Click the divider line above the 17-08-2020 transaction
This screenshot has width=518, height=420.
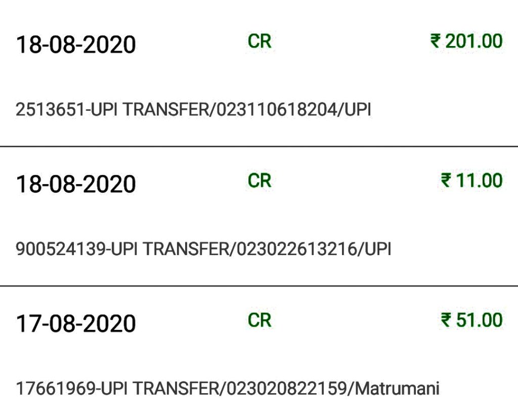pyautogui.click(x=259, y=286)
